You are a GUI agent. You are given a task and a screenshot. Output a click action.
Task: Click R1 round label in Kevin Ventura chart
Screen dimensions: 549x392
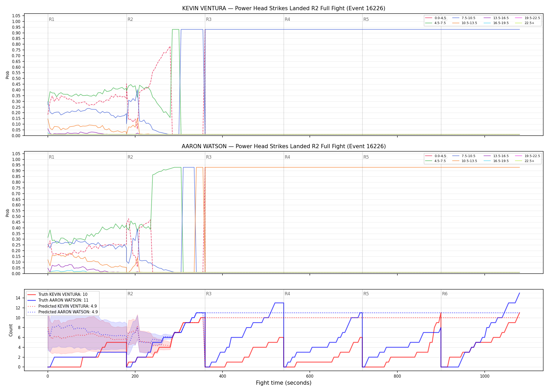click(x=52, y=19)
